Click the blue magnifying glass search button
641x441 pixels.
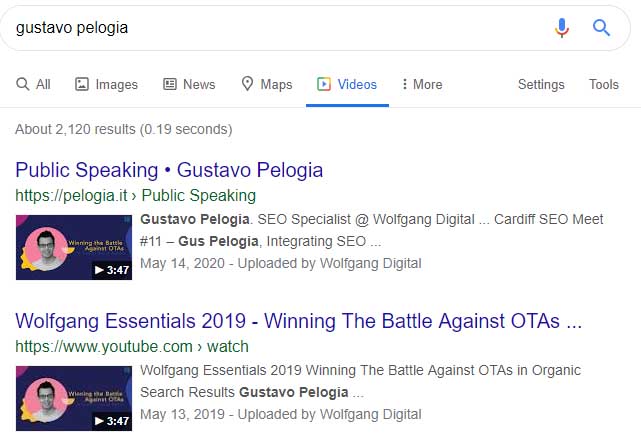(601, 28)
